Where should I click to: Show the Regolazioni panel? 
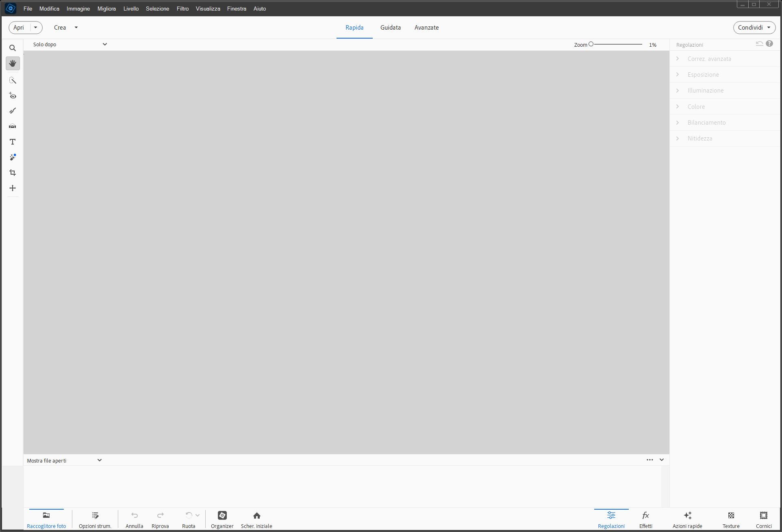(x=611, y=520)
